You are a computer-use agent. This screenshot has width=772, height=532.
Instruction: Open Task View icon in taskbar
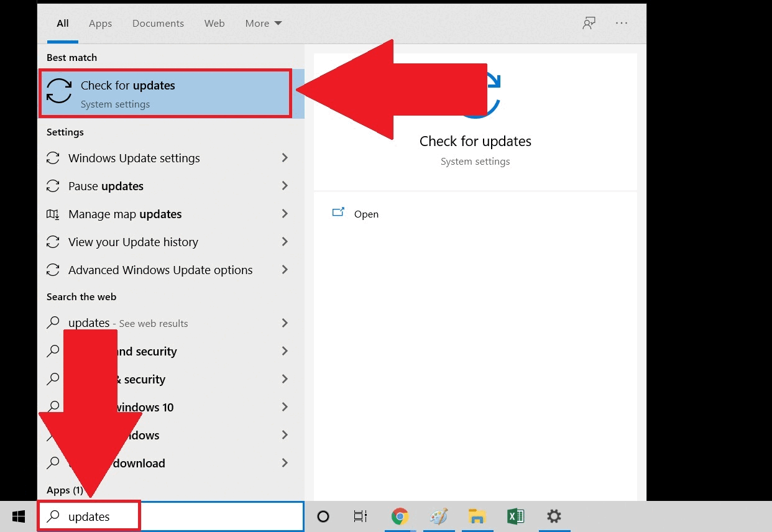(x=360, y=516)
